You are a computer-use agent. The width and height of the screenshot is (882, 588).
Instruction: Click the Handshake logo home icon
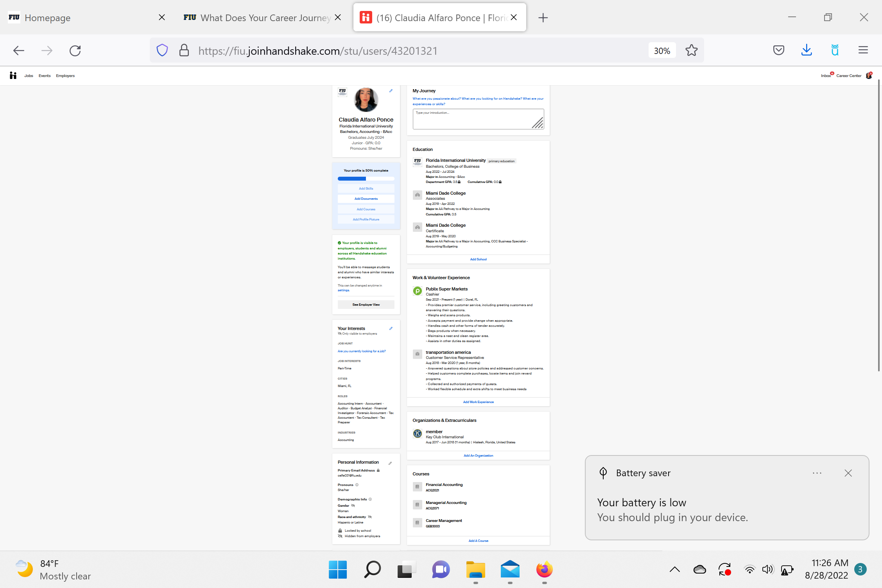point(13,75)
